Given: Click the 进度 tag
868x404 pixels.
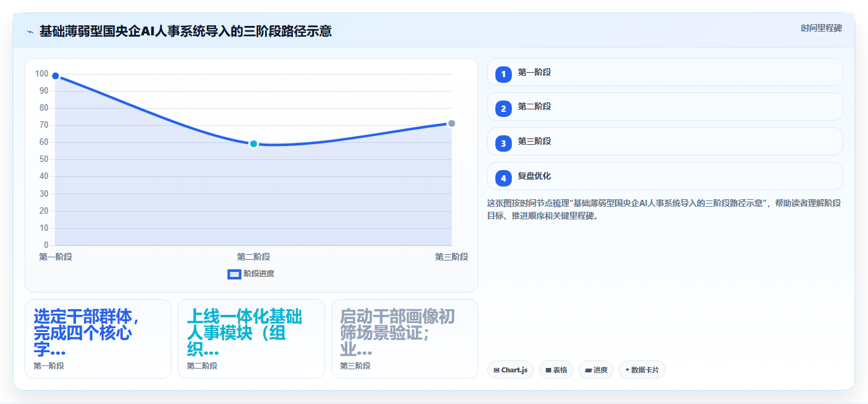Looking at the screenshot, I should [x=596, y=370].
